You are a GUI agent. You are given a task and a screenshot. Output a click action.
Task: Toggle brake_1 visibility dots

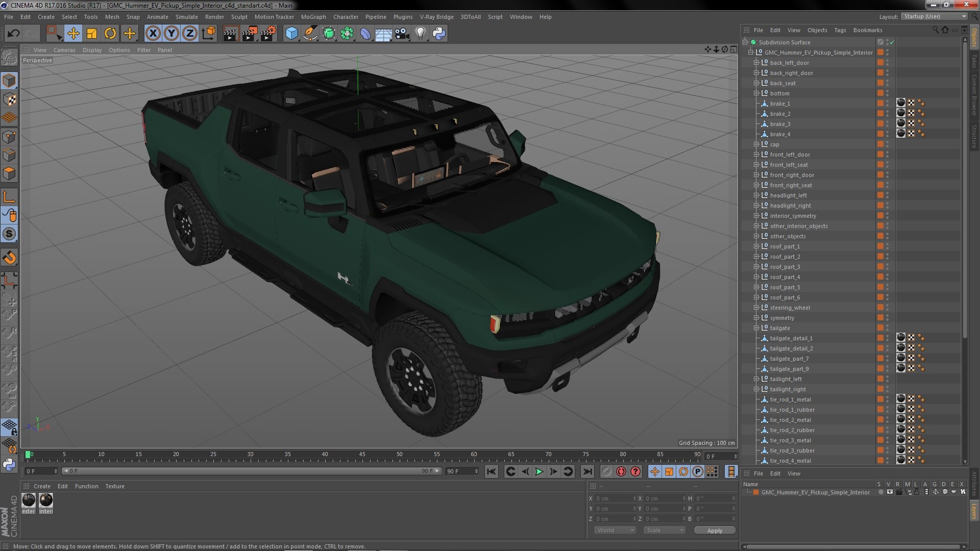[x=887, y=104]
